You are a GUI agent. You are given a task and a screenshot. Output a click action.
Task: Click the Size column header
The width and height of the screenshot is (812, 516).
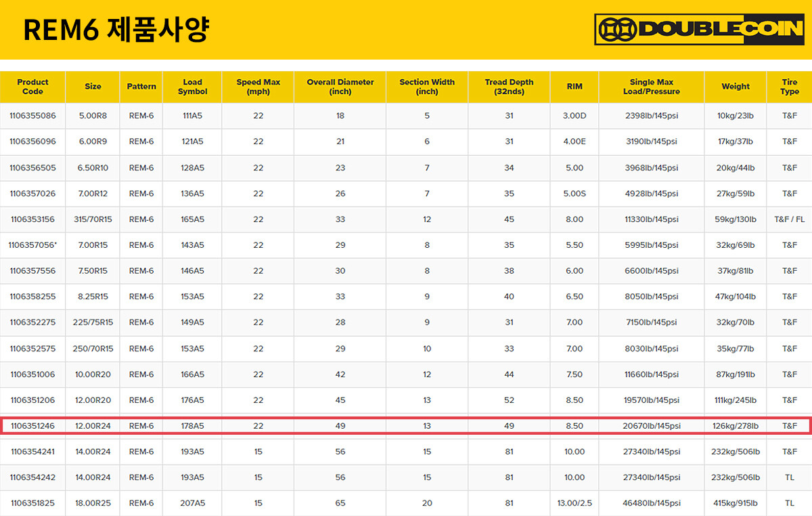93,87
